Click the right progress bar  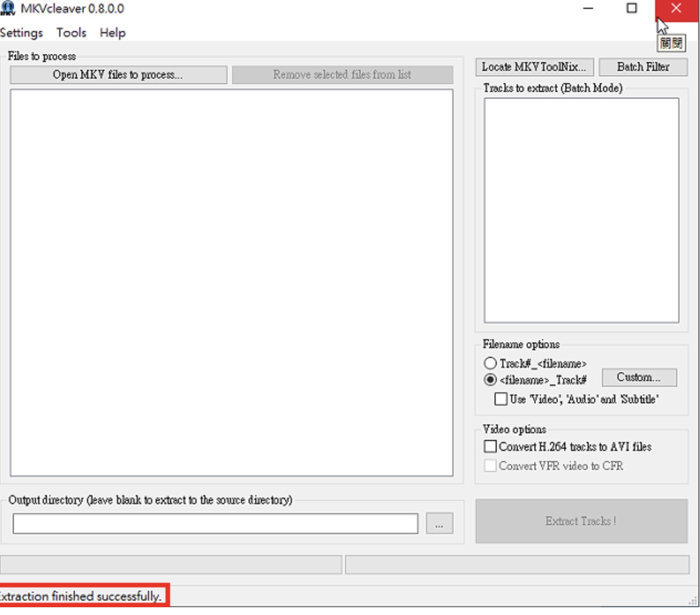tap(517, 565)
